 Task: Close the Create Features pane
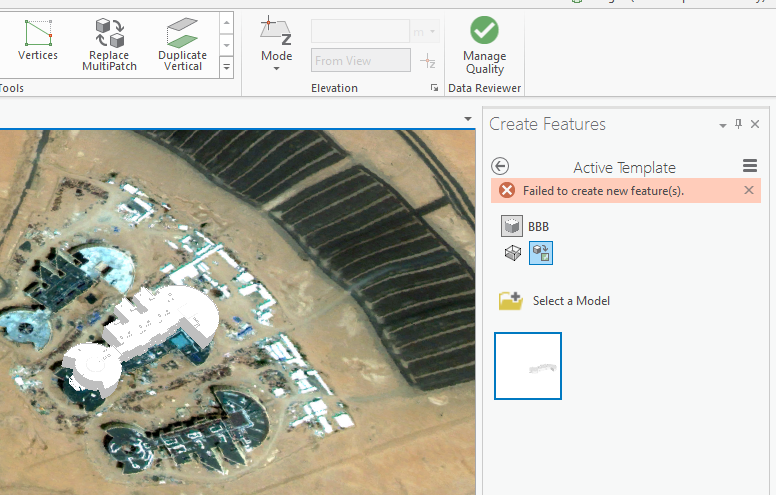pyautogui.click(x=755, y=124)
